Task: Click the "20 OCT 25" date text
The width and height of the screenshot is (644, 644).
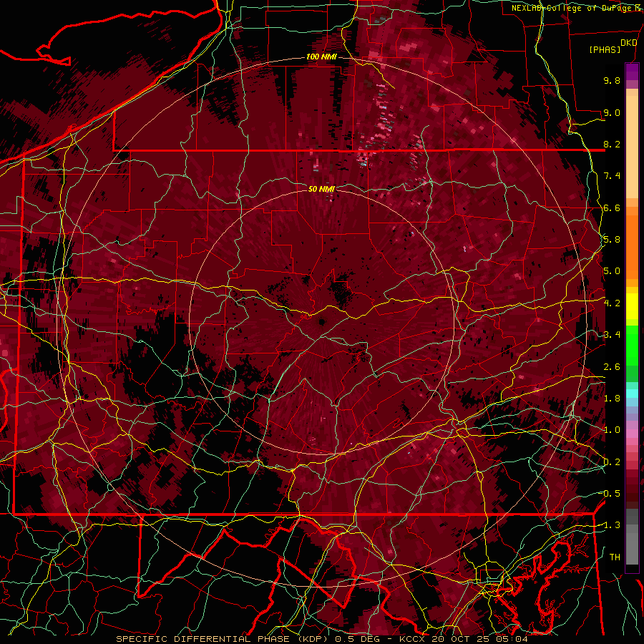Action: [460, 639]
